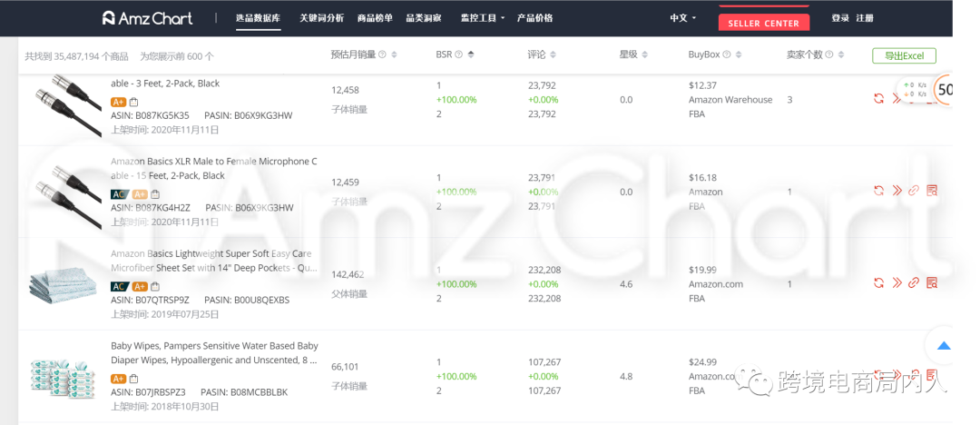Screen dimensions: 980x425
Task: Click the AmzChart logo
Action: pyautogui.click(x=148, y=18)
